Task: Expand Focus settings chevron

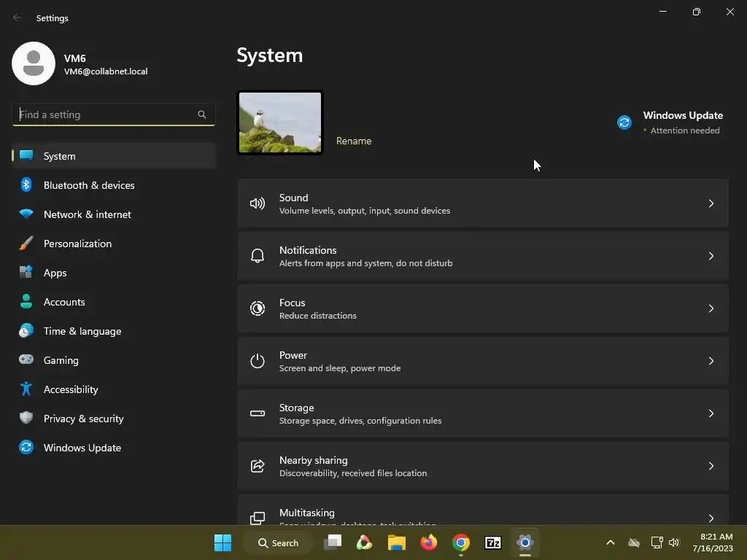Action: (711, 308)
